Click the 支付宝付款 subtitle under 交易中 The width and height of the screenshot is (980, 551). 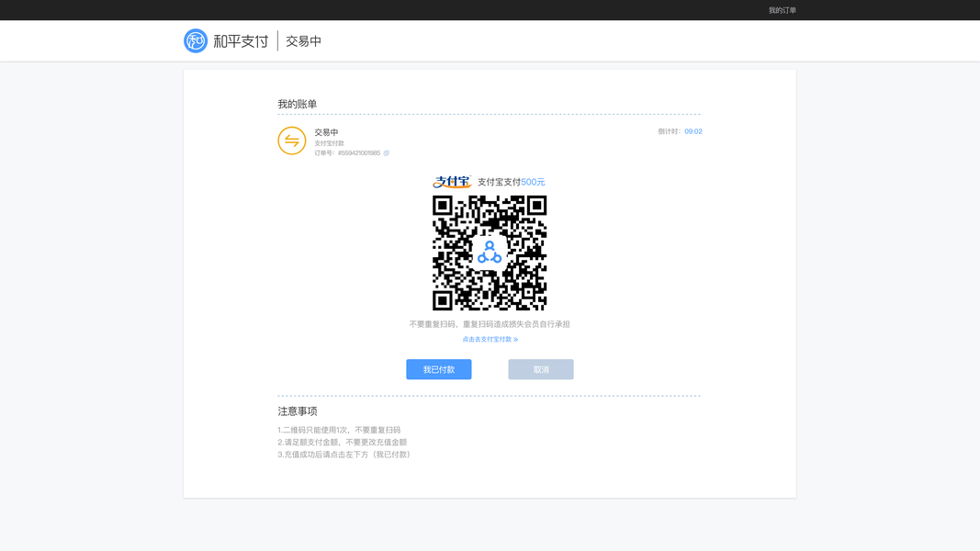point(330,143)
